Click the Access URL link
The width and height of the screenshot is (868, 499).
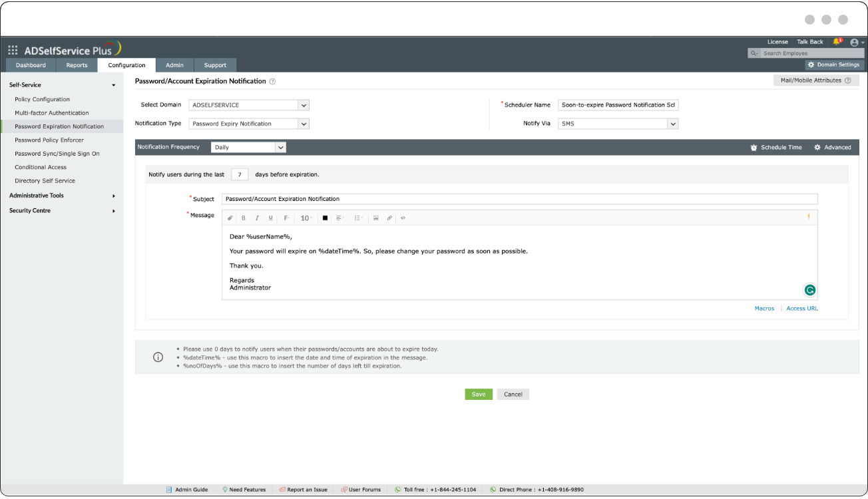pyautogui.click(x=802, y=309)
